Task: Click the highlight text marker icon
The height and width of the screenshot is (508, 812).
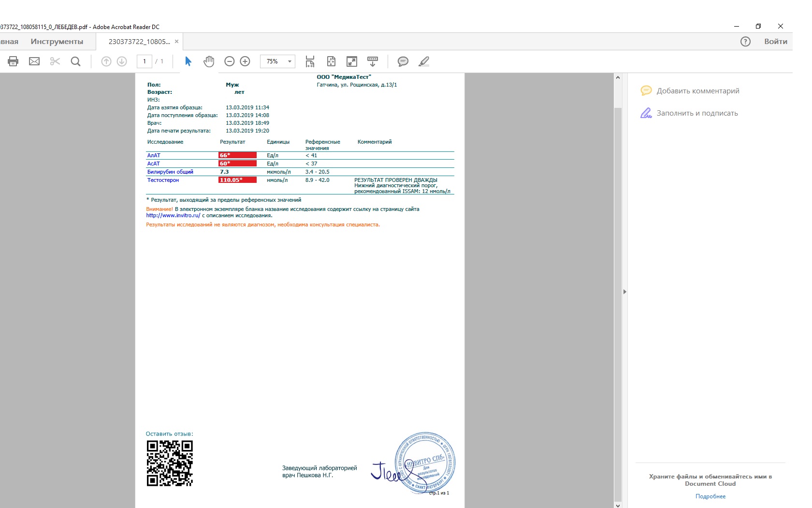Action: (x=424, y=61)
